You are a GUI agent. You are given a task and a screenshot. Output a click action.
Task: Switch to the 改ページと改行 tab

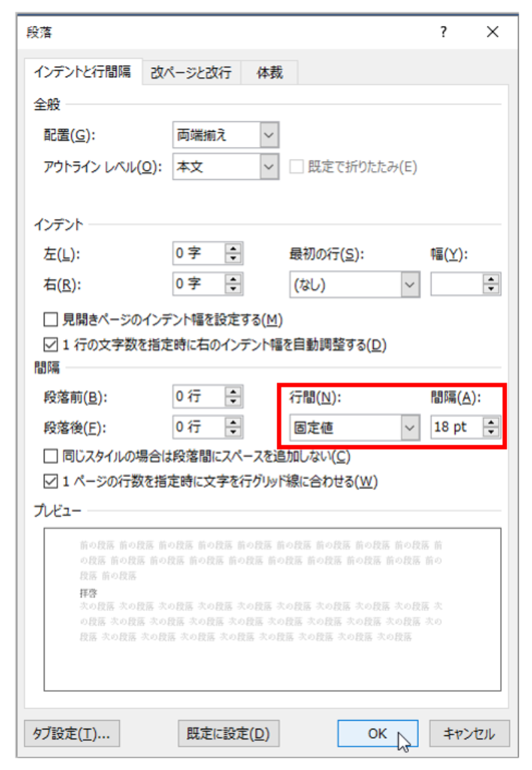[191, 73]
